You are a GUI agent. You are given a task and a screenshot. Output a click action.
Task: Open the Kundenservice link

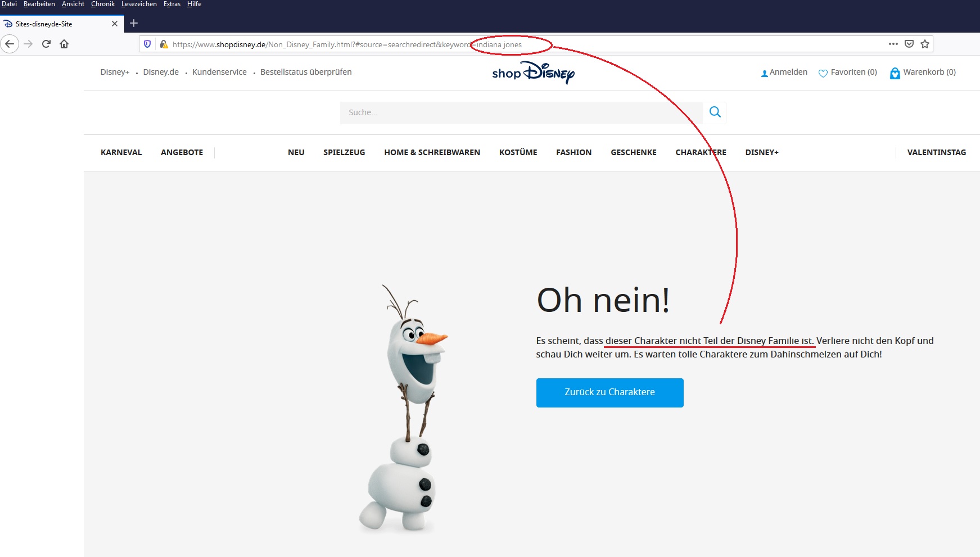(x=219, y=72)
